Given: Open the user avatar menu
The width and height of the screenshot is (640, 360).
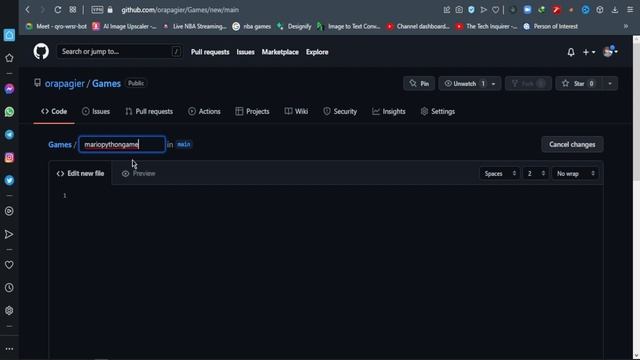Looking at the screenshot, I should tap(610, 52).
